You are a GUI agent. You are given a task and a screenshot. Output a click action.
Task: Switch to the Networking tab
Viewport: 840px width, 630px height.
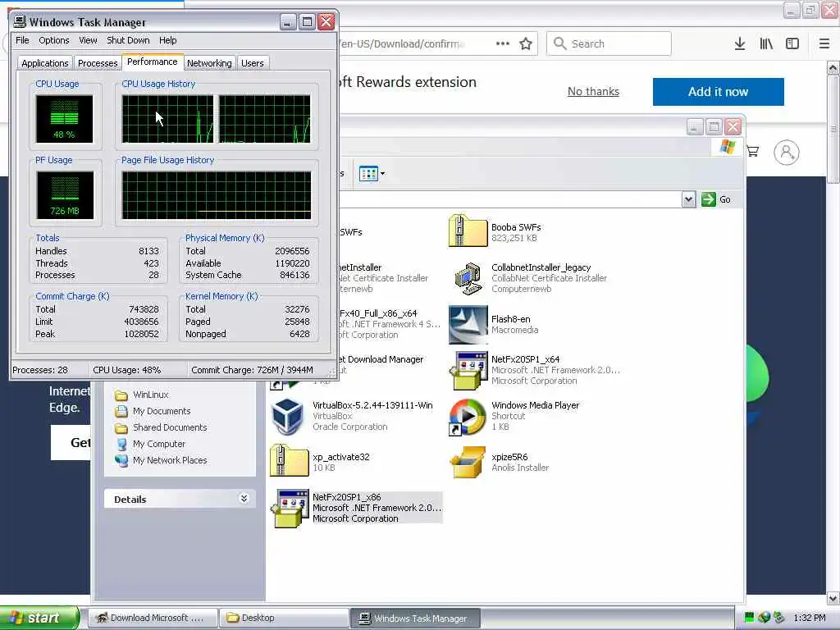(x=209, y=63)
